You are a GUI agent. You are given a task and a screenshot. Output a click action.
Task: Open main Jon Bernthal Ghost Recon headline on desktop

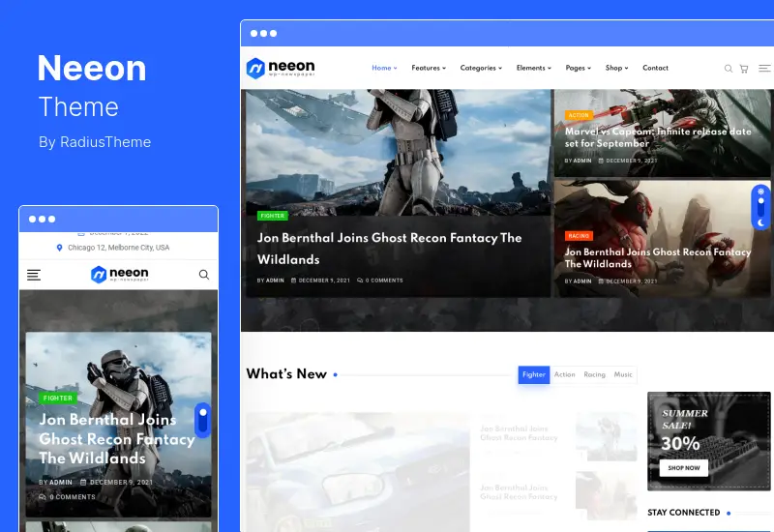tap(389, 249)
